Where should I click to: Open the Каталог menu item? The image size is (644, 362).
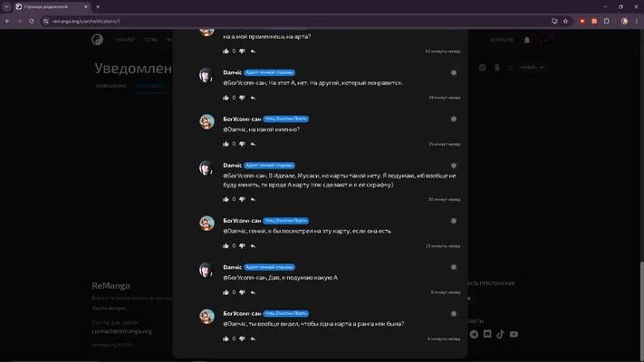click(125, 40)
